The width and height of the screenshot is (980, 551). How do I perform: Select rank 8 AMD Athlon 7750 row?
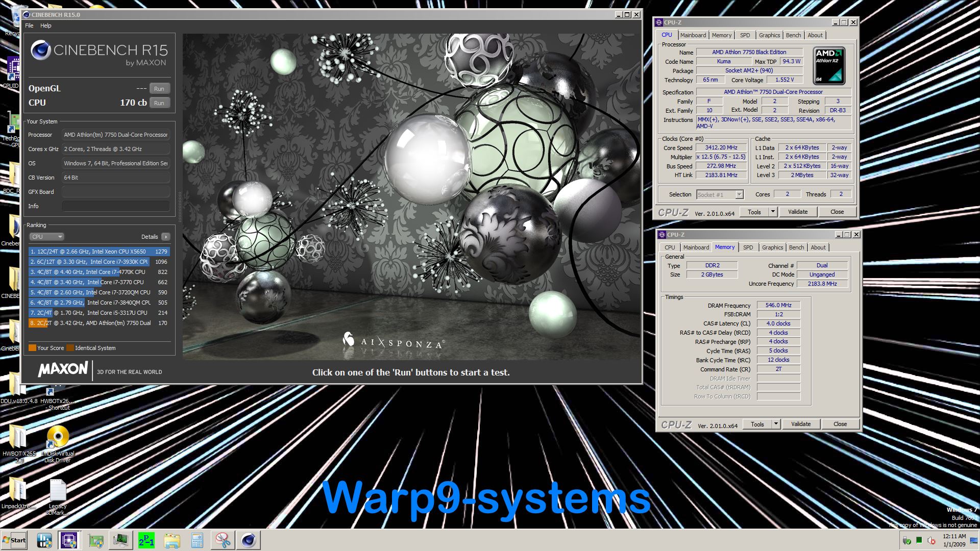(x=99, y=323)
